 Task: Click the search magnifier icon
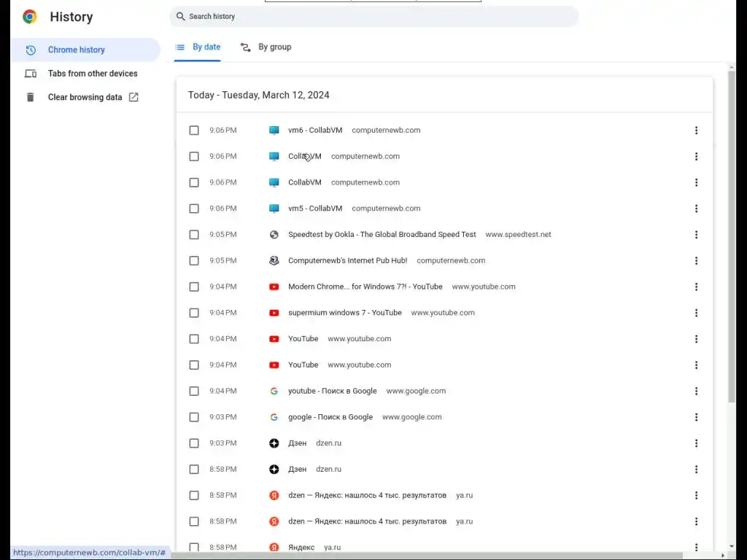click(x=181, y=17)
